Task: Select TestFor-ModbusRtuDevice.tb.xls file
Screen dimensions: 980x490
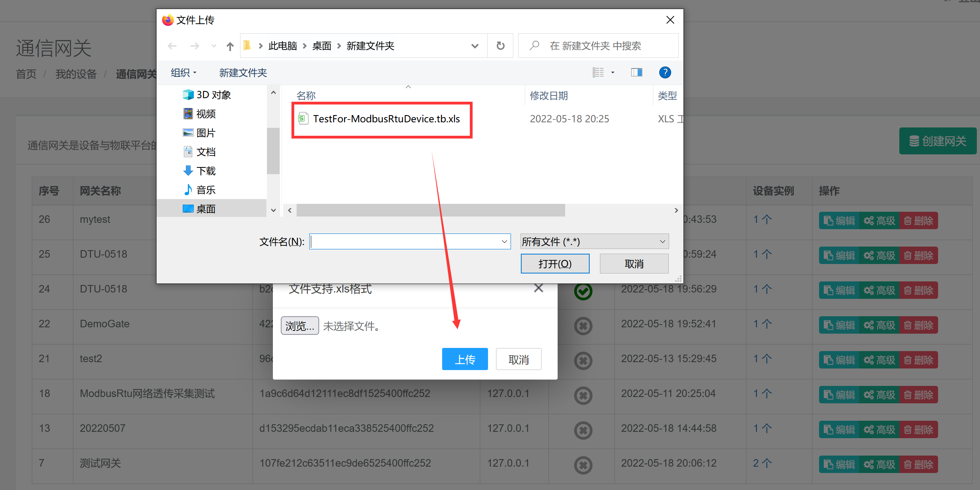Action: (386, 119)
